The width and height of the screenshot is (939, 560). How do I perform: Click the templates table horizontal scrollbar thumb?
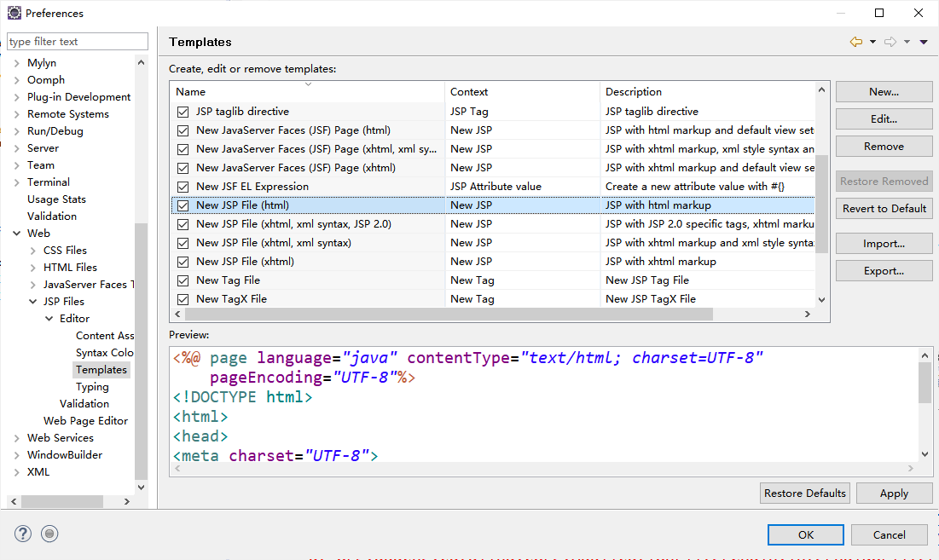point(449,315)
